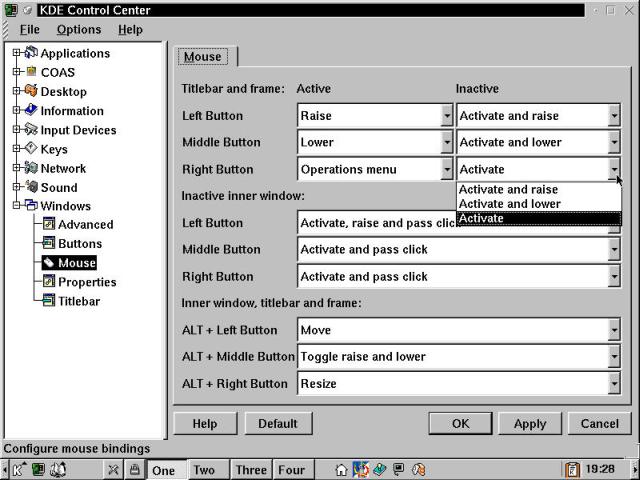This screenshot has height=480, width=640.
Task: Click the padlock lock-screen icon in panel
Action: (x=134, y=469)
